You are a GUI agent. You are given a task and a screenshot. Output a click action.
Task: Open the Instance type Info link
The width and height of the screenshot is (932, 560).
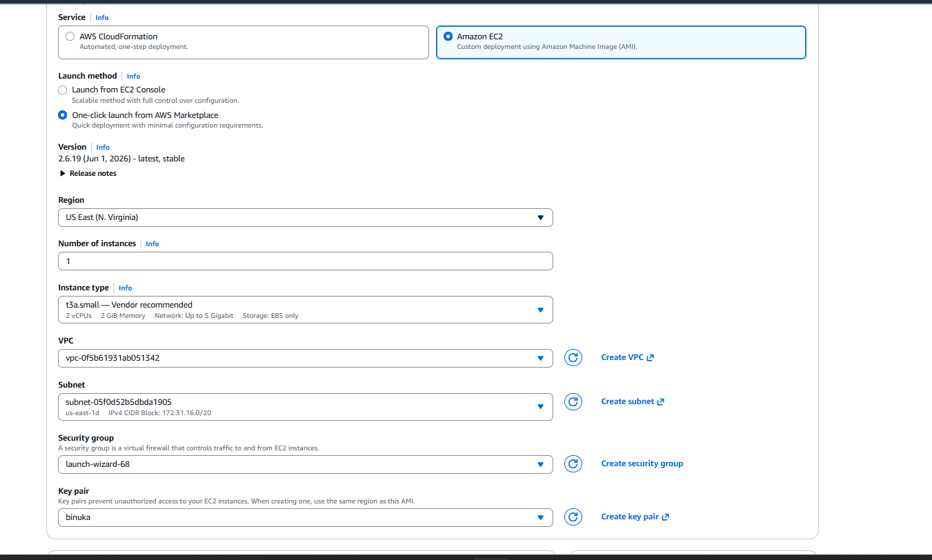125,288
